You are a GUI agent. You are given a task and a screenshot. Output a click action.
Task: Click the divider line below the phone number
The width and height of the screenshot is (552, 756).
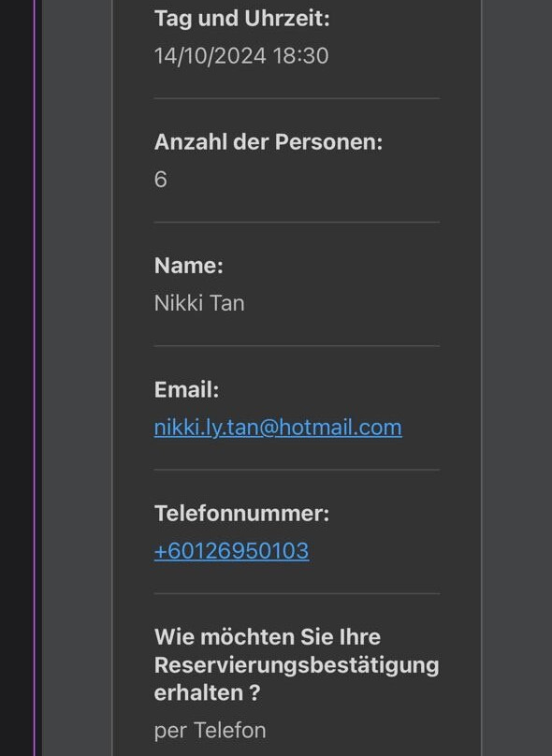[x=297, y=593]
